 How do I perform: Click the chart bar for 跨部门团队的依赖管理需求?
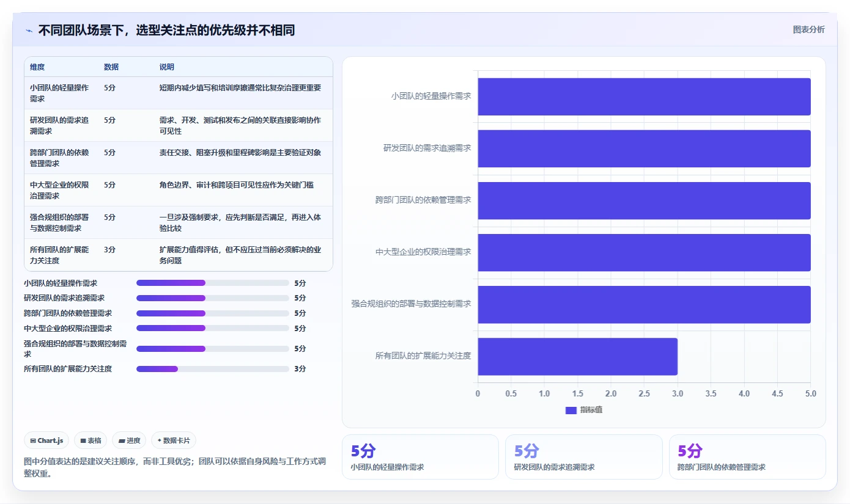point(644,200)
